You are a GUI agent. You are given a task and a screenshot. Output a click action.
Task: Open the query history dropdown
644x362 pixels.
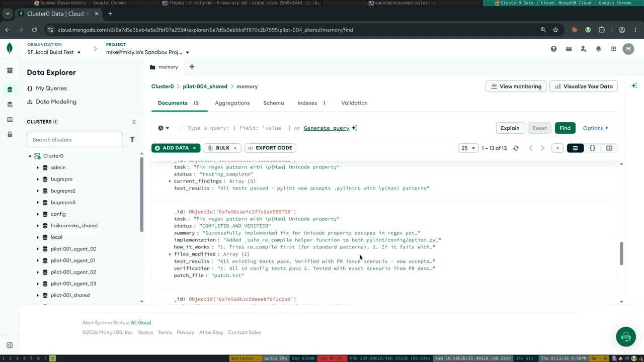(164, 128)
